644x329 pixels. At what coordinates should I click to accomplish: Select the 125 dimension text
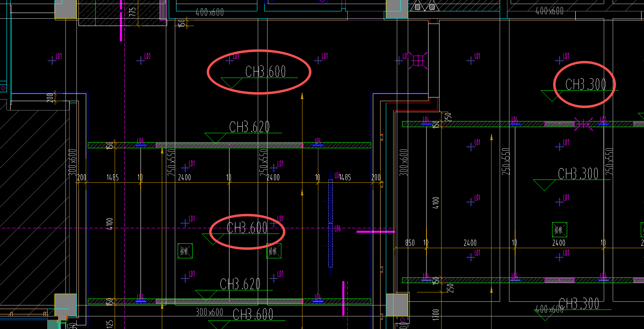click(109, 325)
